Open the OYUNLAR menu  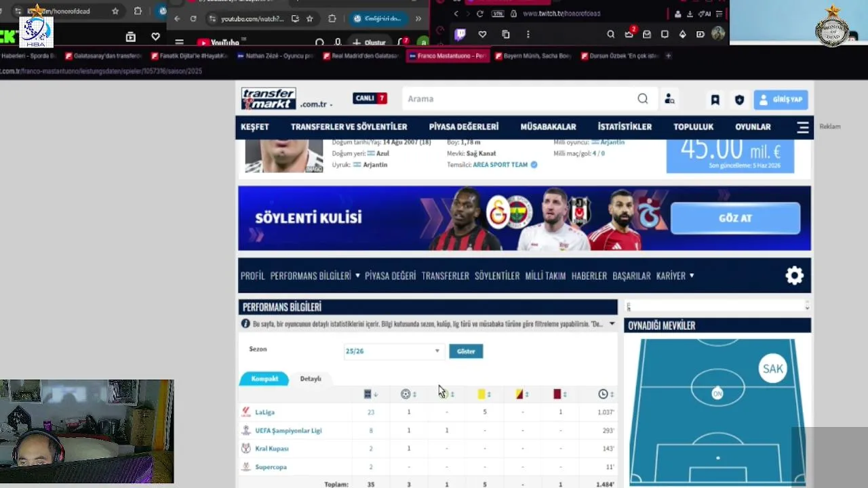tap(753, 127)
